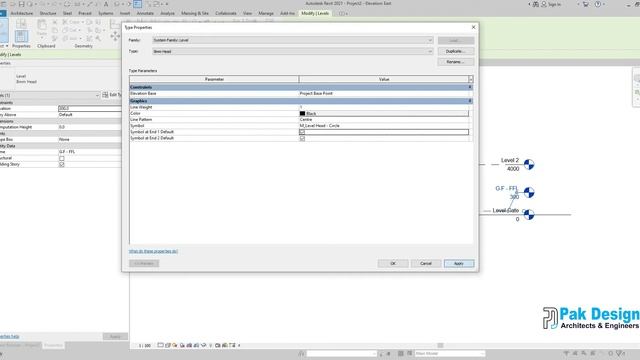Click the Level 2 elevation value 4000
Image resolution: width=640 pixels, height=360 pixels.
click(513, 169)
